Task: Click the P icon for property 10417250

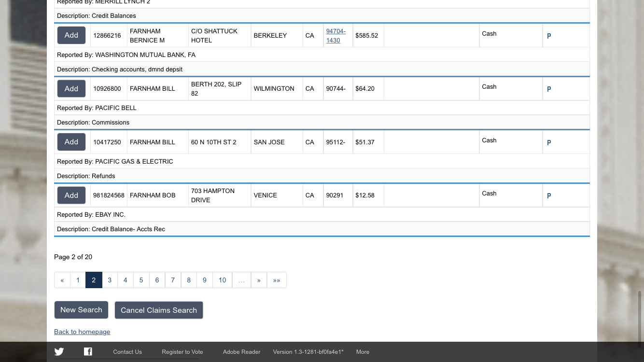Action: pyautogui.click(x=549, y=142)
